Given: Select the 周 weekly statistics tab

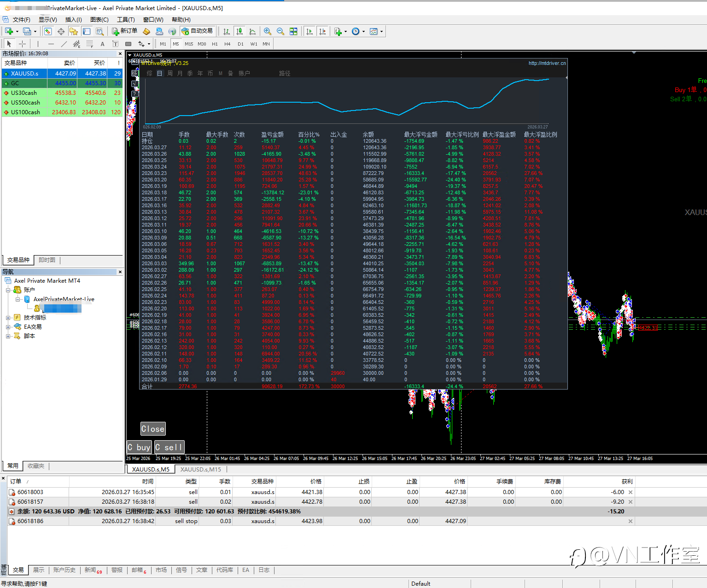Looking at the screenshot, I should pyautogui.click(x=170, y=73).
